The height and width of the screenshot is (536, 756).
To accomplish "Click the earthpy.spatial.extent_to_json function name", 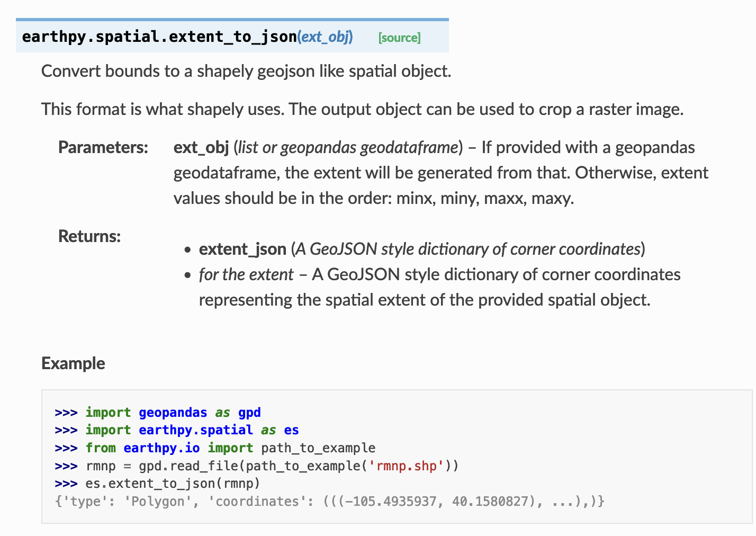I will tap(159, 37).
